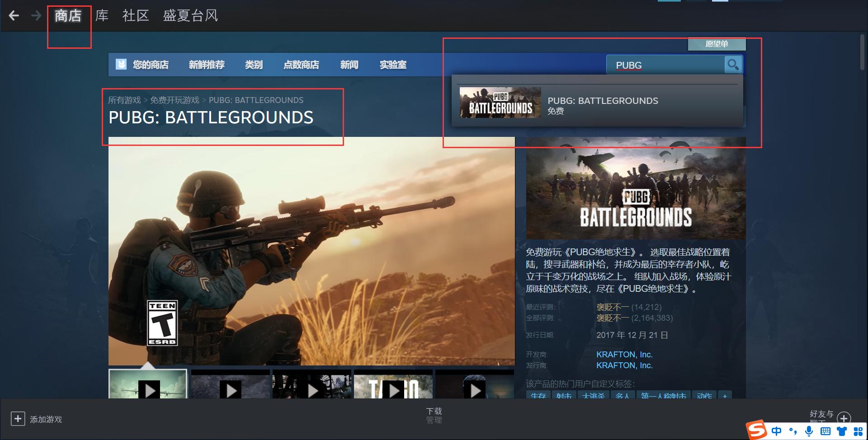
Task: Expand more tags with the + button
Action: pos(725,396)
